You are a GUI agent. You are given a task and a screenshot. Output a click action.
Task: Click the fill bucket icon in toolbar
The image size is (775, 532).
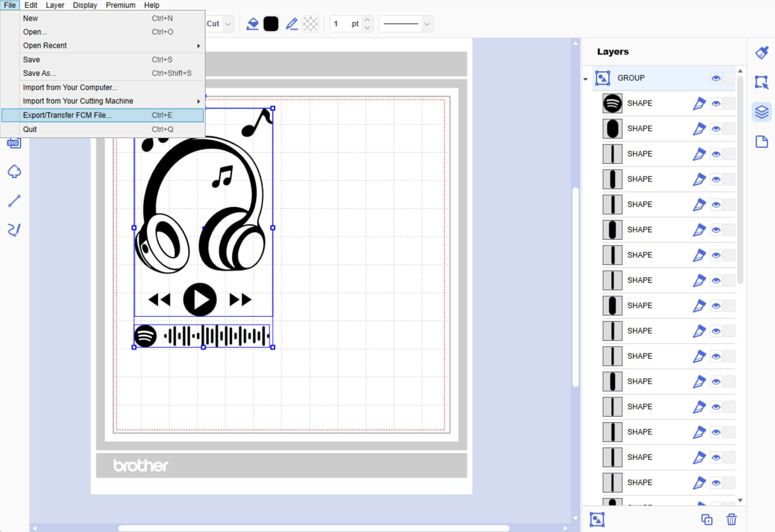point(252,24)
